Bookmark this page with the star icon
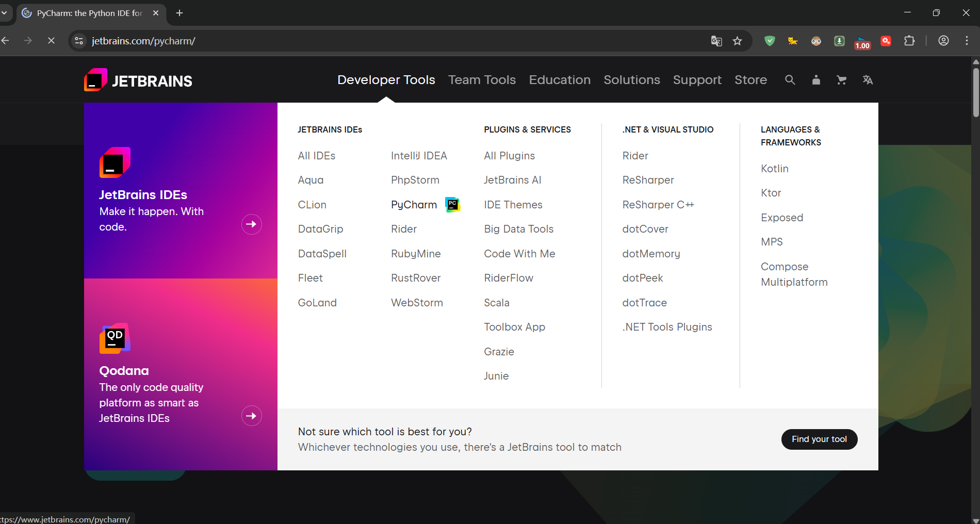The image size is (980, 524). tap(738, 41)
